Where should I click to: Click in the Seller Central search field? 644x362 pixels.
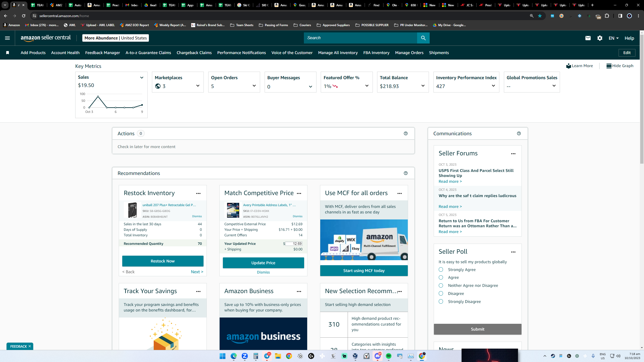(360, 38)
